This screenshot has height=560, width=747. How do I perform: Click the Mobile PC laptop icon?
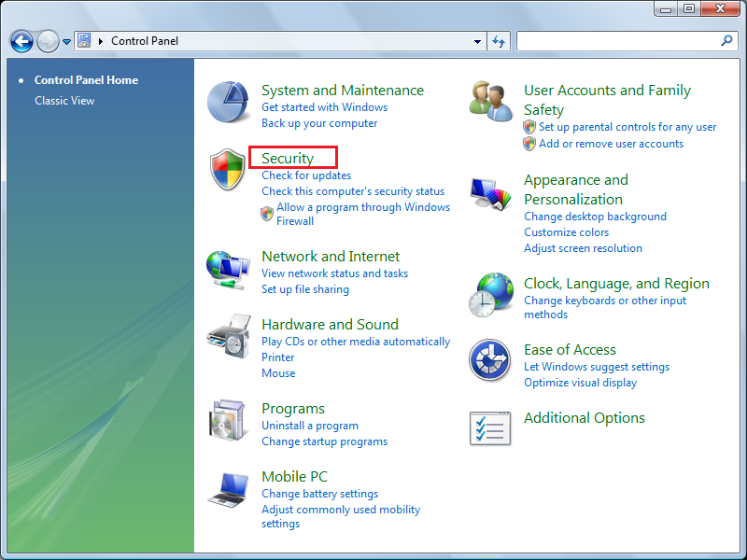228,490
